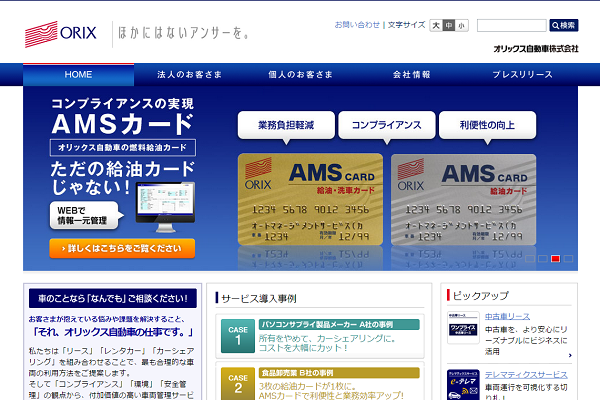
Task: Switch to first carousel slide indicator
Action: click(x=530, y=259)
